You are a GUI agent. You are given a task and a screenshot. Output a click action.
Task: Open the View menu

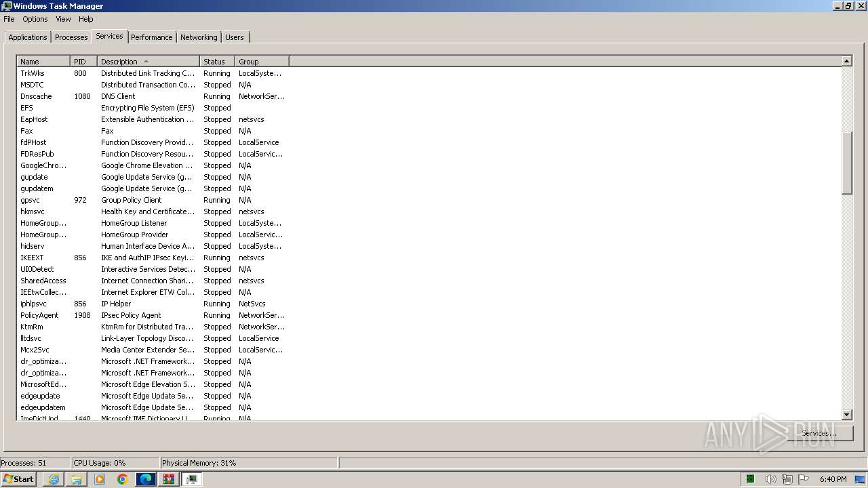pyautogui.click(x=63, y=19)
